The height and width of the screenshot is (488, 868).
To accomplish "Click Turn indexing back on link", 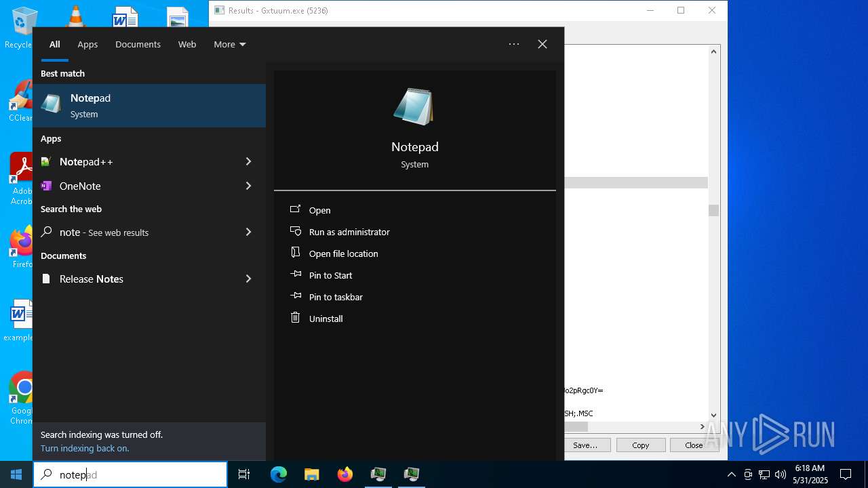I will [85, 448].
